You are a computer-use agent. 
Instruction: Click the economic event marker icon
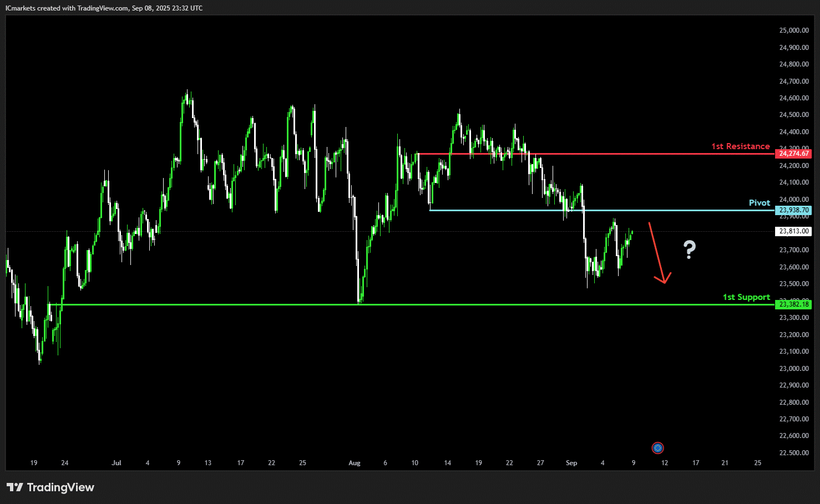point(657,448)
